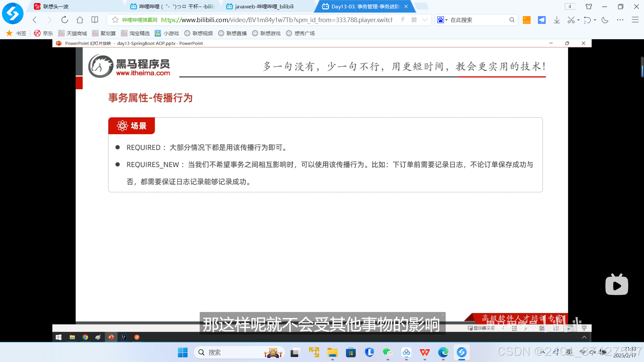Open the Windows Start button on taskbar
Image resolution: width=644 pixels, height=362 pixels.
pyautogui.click(x=183, y=352)
